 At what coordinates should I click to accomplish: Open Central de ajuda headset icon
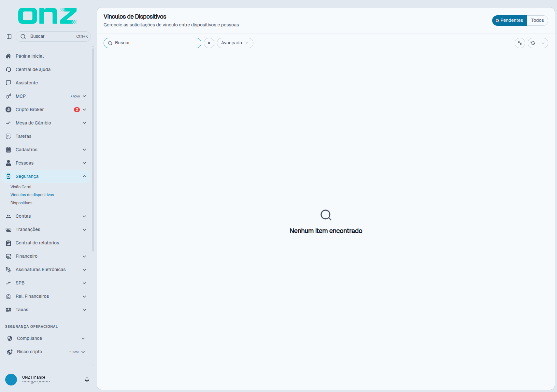pyautogui.click(x=8, y=69)
